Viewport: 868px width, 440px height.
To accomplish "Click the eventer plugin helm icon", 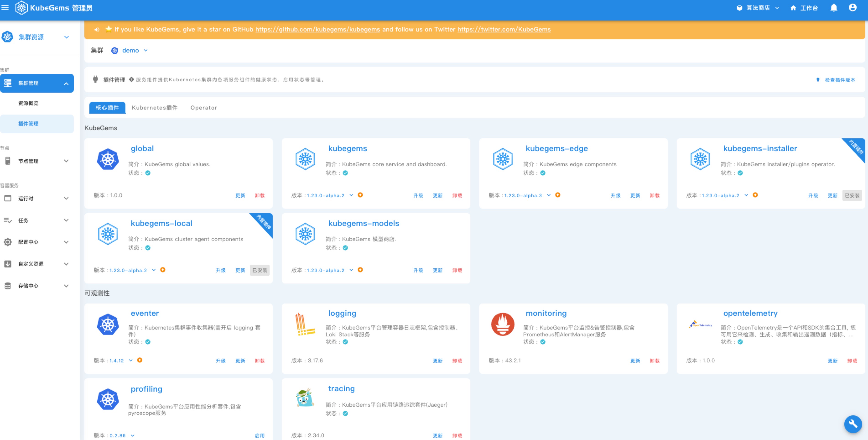I will [x=108, y=324].
